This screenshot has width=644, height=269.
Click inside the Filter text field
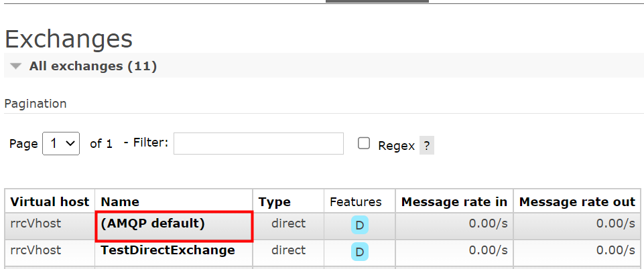(259, 143)
